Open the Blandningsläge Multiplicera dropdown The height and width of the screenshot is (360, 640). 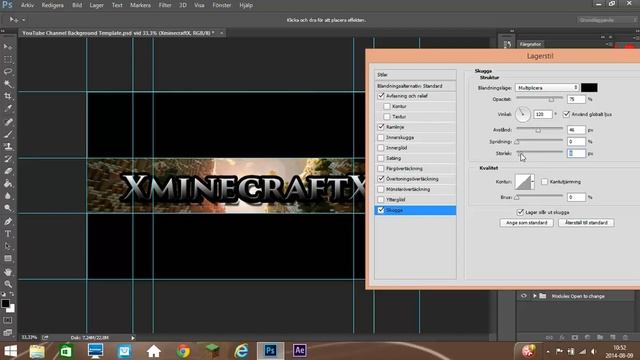[547, 88]
